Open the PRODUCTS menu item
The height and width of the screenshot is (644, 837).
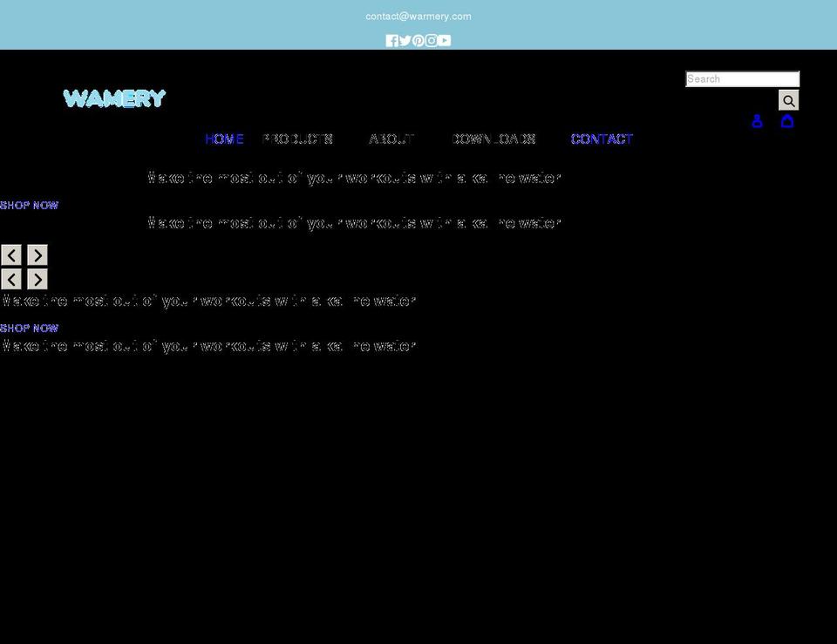coord(297,139)
